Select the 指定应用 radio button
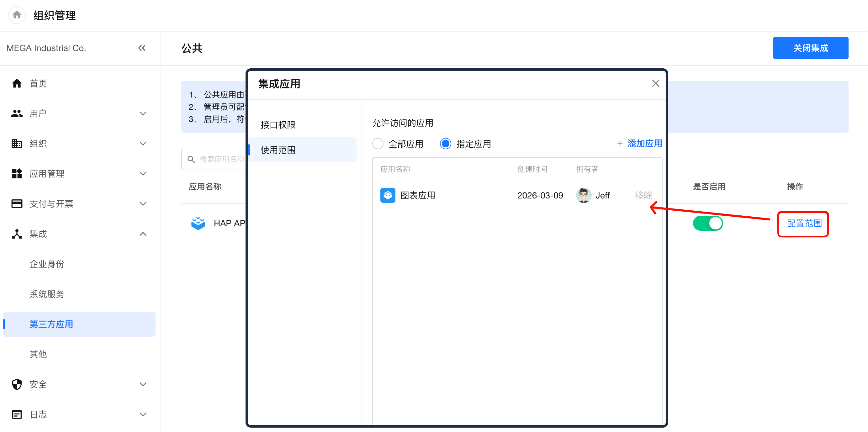The width and height of the screenshot is (868, 432). pyautogui.click(x=446, y=144)
